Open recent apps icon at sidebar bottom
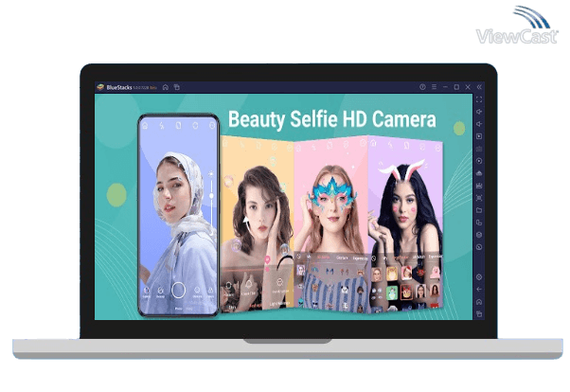This screenshot has height=392, width=570. point(479,313)
